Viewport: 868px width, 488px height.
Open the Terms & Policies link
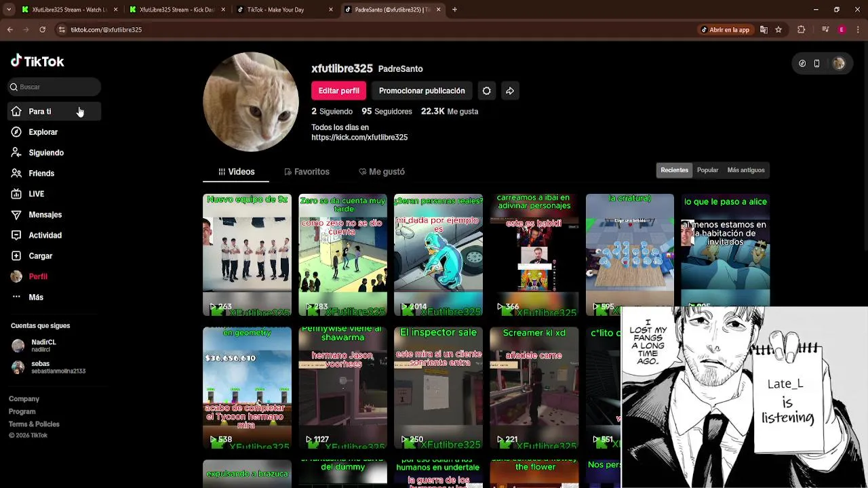tap(34, 424)
